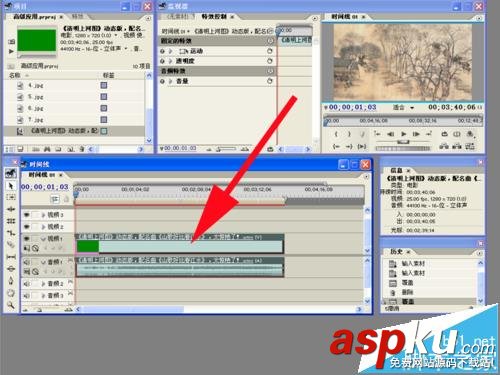500x375 pixels.
Task: Delete selected item with trash icon
Action: click(x=81, y=149)
